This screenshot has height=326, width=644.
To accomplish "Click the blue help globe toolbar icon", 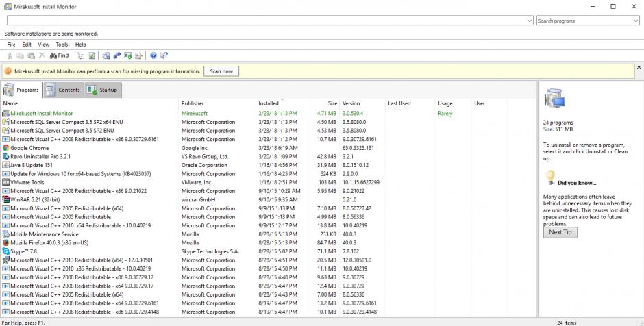I will coord(153,55).
